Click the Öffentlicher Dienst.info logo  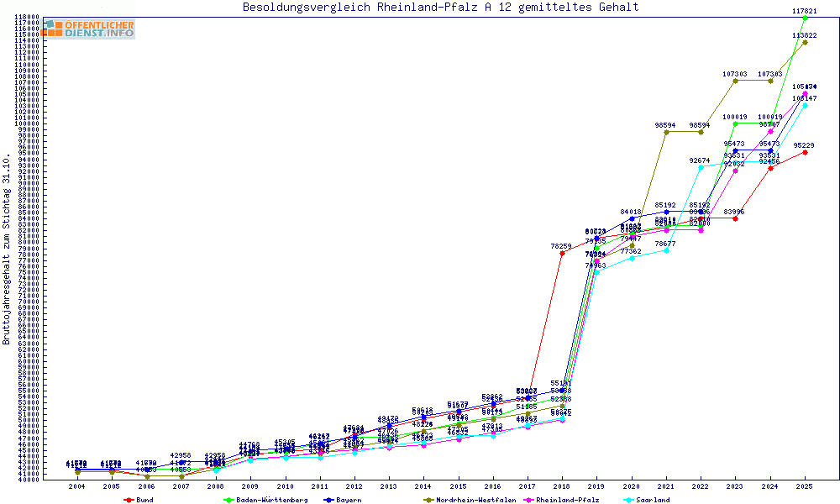[x=88, y=29]
